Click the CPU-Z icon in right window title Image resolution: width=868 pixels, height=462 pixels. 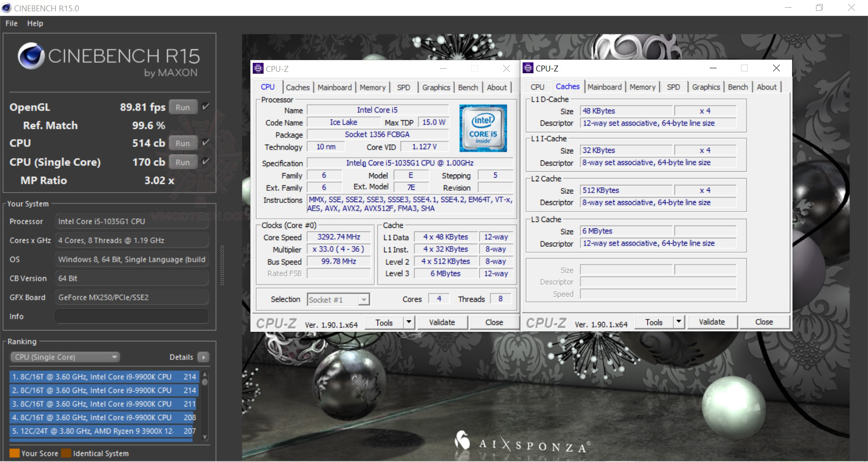tap(528, 68)
